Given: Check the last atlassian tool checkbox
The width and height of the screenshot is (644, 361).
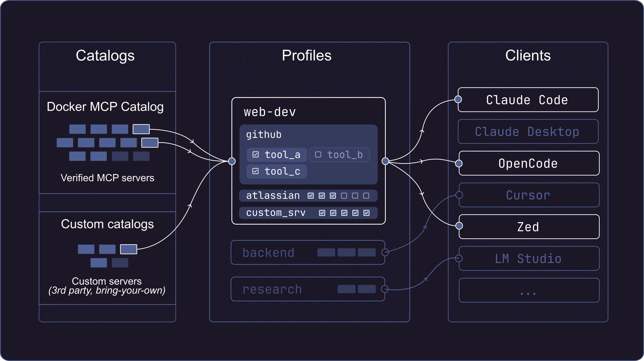Looking at the screenshot, I should (x=366, y=196).
